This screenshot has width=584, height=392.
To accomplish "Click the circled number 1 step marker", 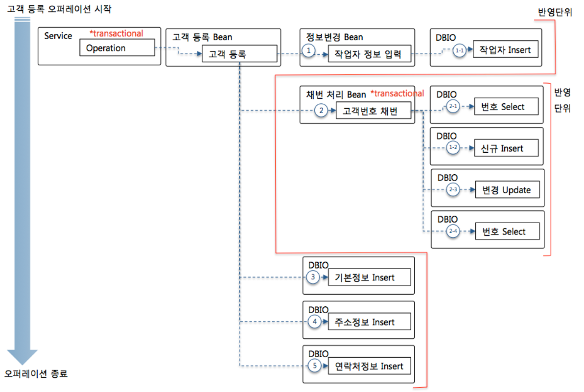I will point(308,50).
